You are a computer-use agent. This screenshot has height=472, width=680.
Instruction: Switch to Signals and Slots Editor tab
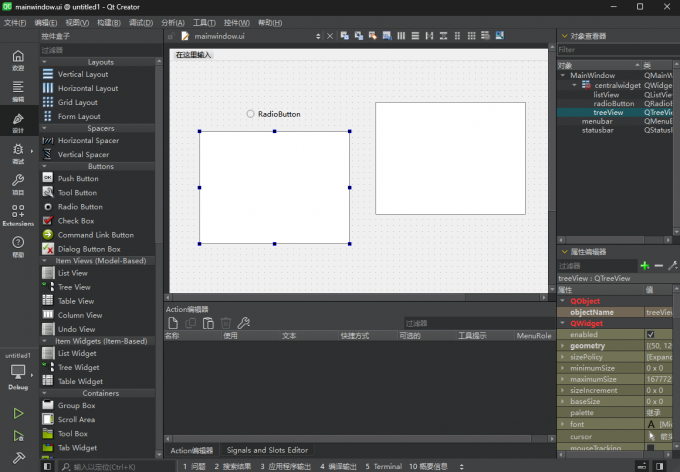(x=267, y=450)
